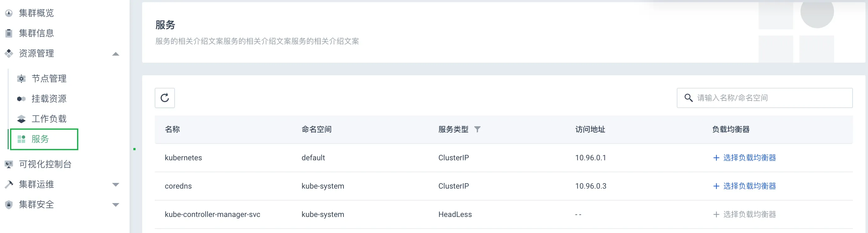Open the 集群安全 menu label
The width and height of the screenshot is (868, 233).
point(36,205)
